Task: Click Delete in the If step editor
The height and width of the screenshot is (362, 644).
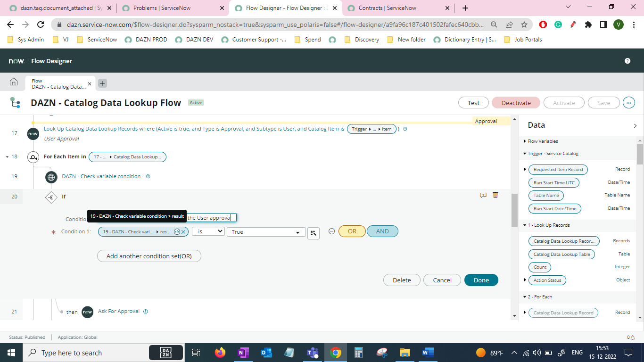Action: click(x=402, y=280)
